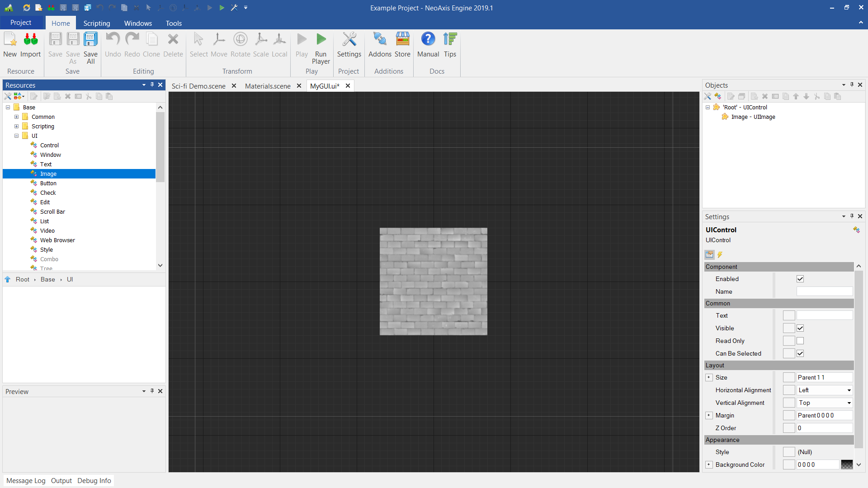The image size is (868, 488).
Task: Expand the Size layout property
Action: coord(709,377)
